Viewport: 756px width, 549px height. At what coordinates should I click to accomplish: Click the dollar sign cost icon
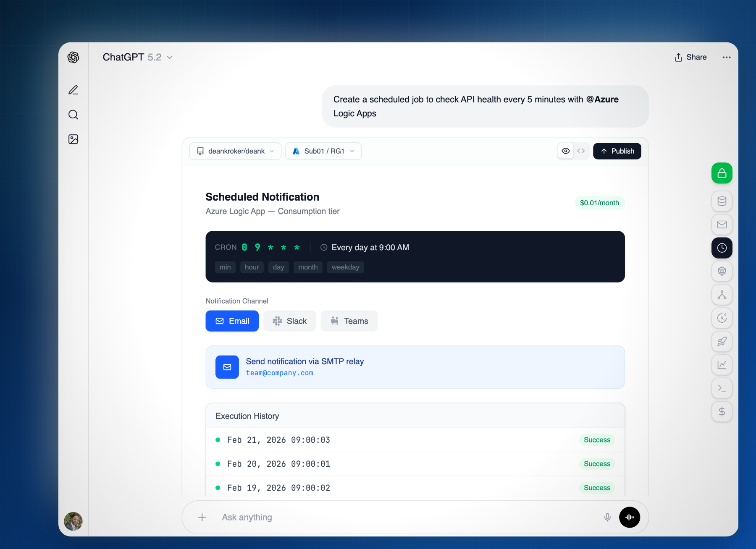pos(722,411)
